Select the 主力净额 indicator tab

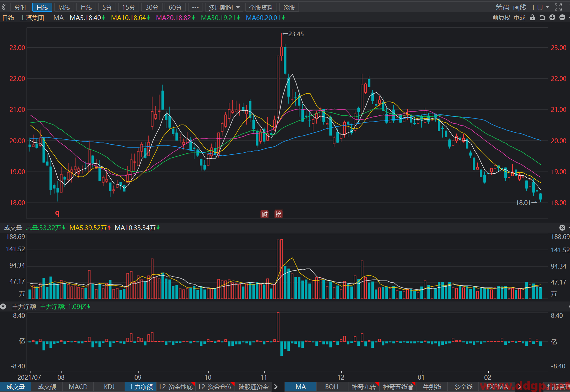[x=141, y=387]
